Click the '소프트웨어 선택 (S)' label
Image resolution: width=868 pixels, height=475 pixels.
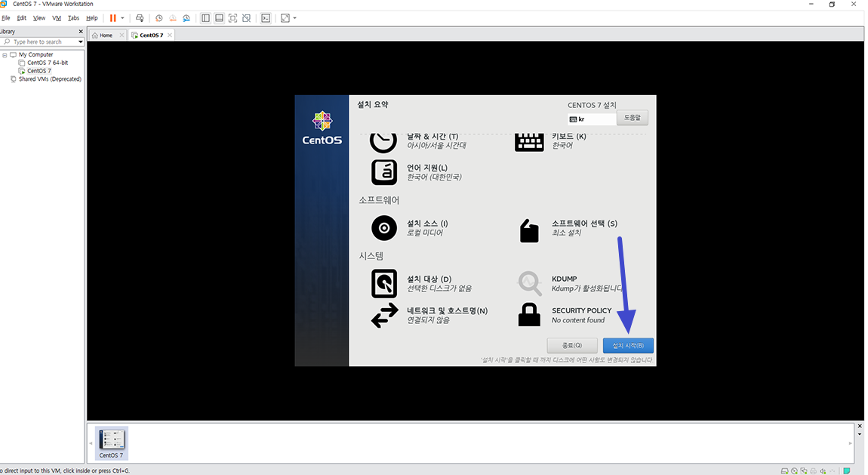tap(584, 223)
